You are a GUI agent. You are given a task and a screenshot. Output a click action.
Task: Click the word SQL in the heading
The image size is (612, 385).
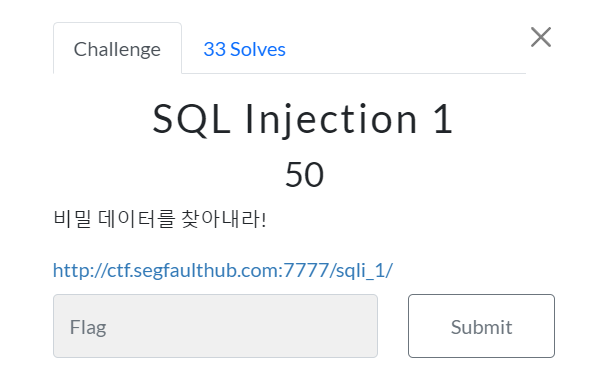point(191,119)
